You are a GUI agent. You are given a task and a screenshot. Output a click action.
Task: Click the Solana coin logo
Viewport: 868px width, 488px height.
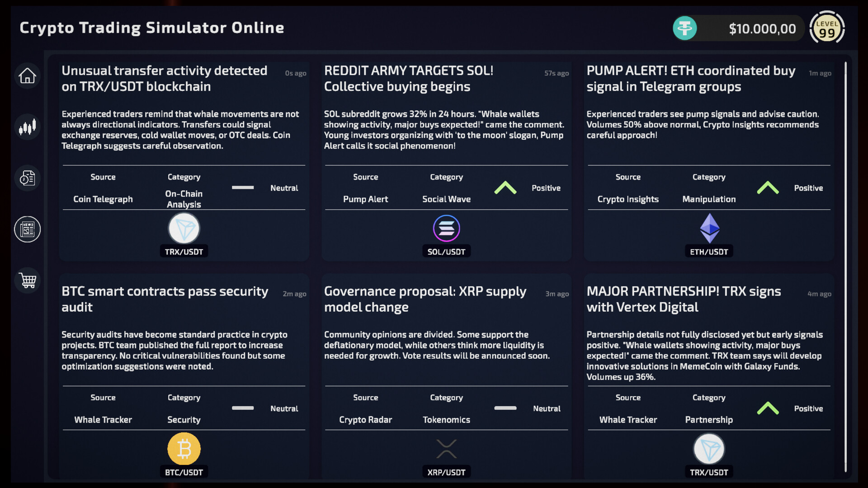pyautogui.click(x=446, y=228)
